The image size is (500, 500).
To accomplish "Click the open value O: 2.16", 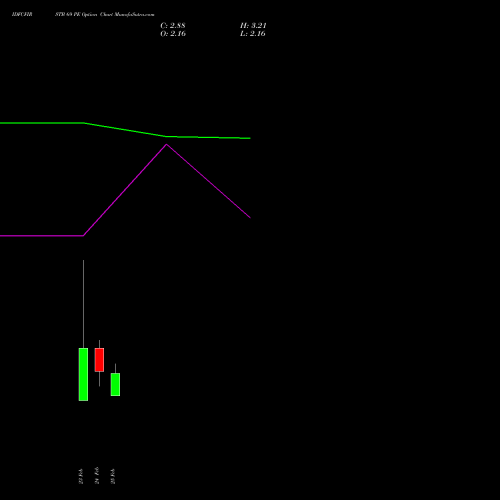I will point(173,34).
